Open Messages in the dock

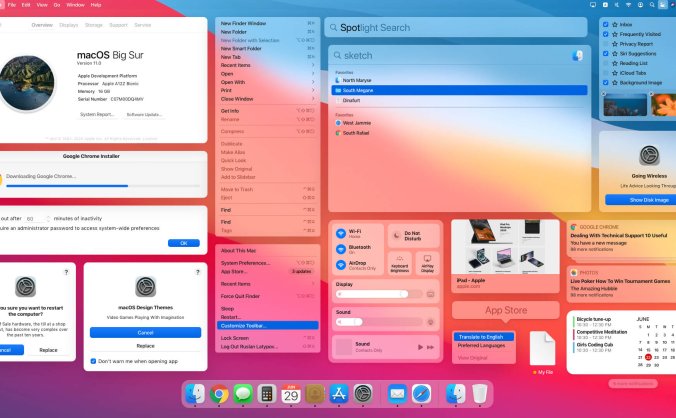pos(243,394)
